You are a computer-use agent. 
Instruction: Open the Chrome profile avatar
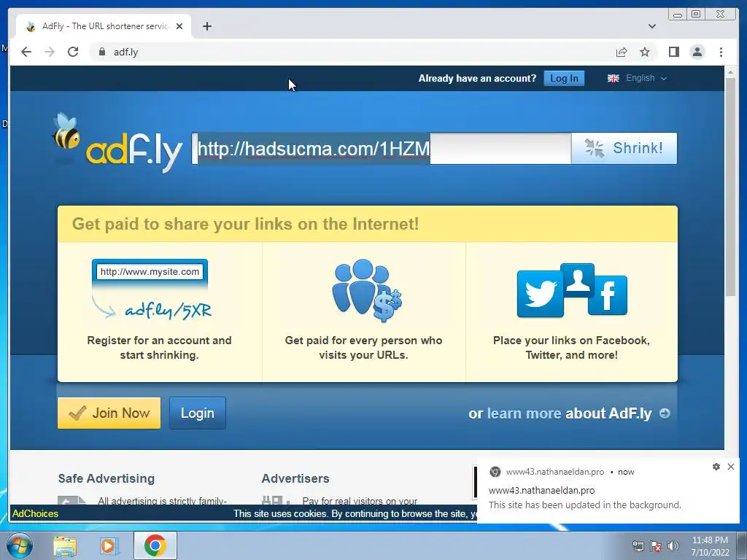[697, 52]
